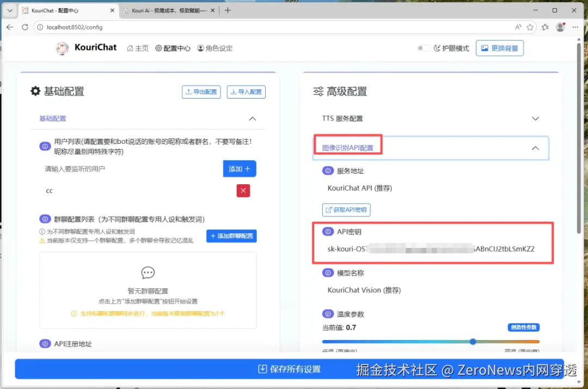Collapse 图像识别API配置 chevron
The height and width of the screenshot is (389, 588).
[x=535, y=148]
